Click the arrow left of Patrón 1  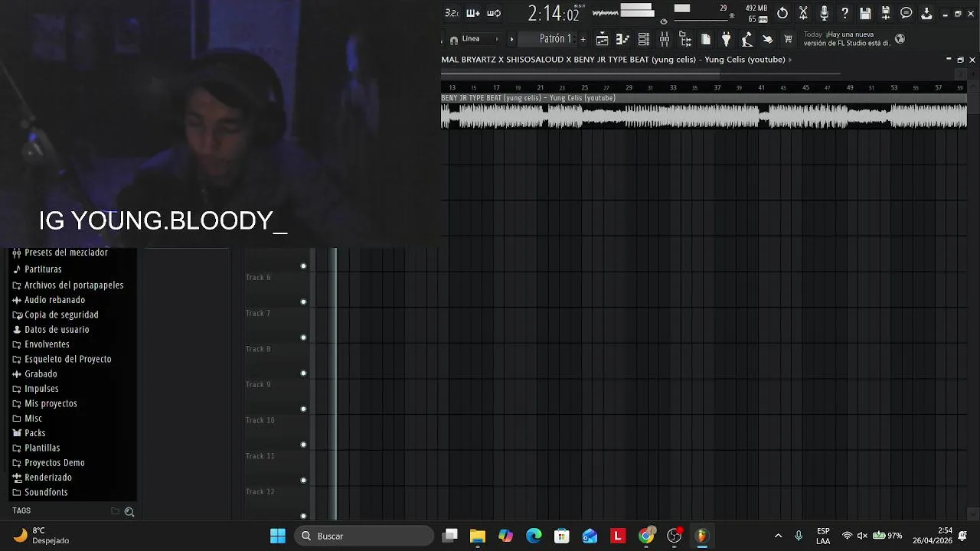pos(511,39)
